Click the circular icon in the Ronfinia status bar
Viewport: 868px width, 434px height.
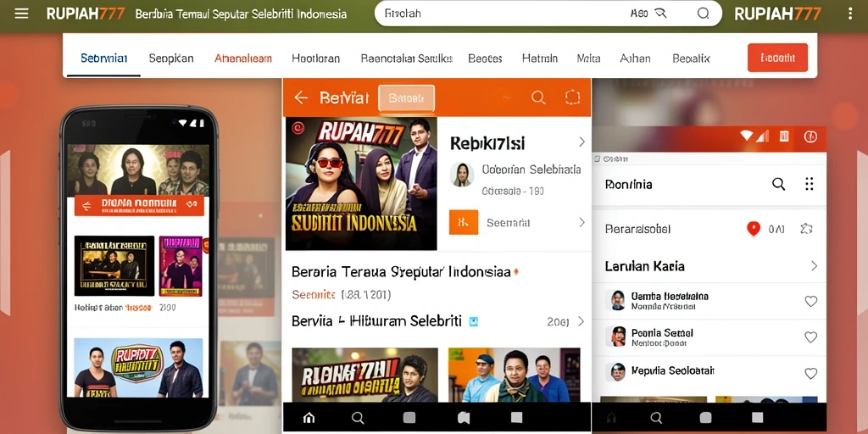810,136
